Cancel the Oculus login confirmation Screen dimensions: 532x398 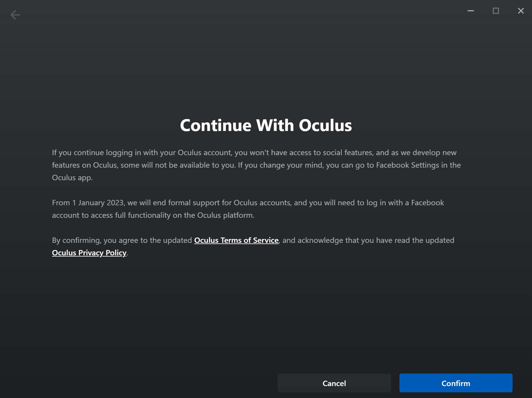pos(334,383)
